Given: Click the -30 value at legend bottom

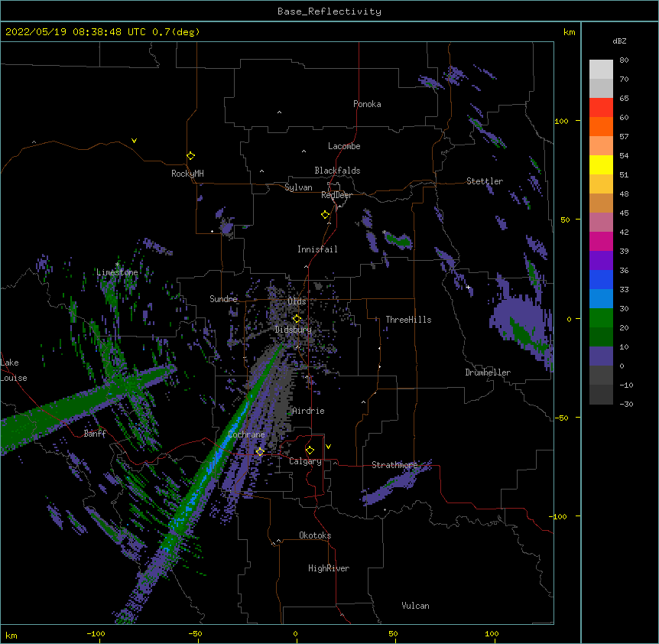Looking at the screenshot, I should point(626,404).
